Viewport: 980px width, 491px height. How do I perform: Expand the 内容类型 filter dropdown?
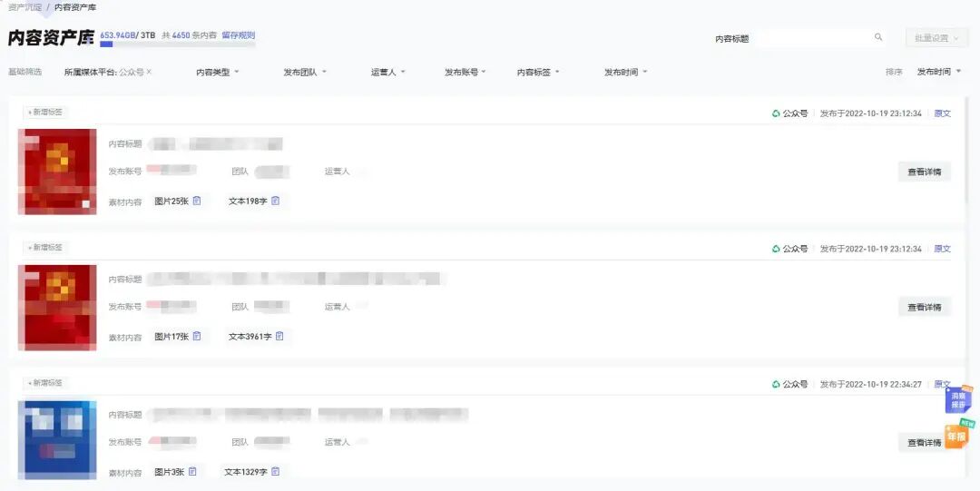pyautogui.click(x=218, y=72)
